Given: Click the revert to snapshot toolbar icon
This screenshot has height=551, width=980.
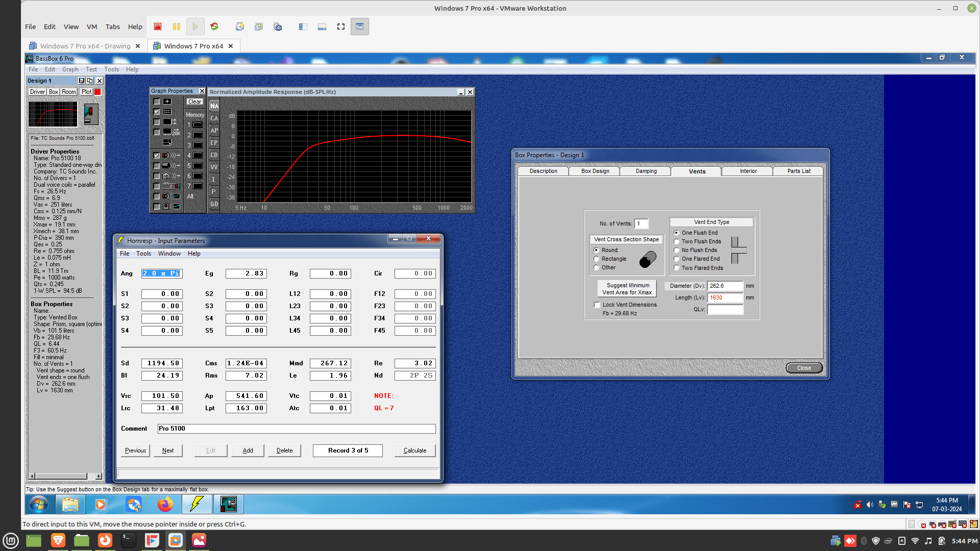Looking at the screenshot, I should point(259,27).
